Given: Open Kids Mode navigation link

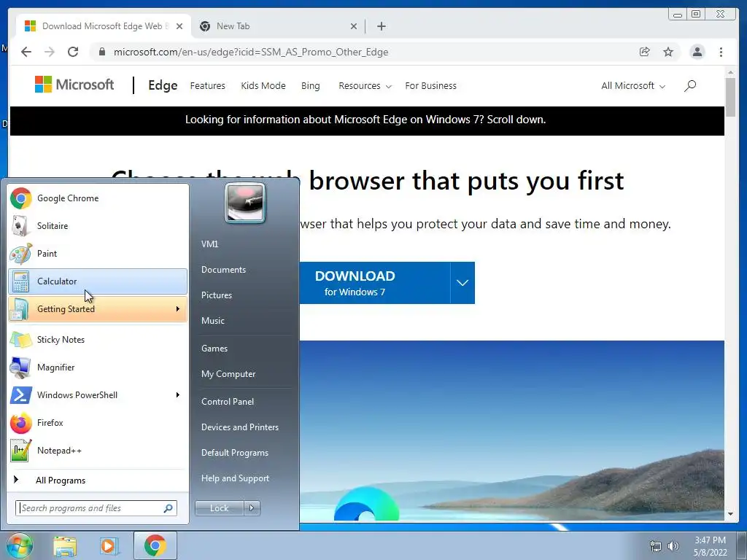Looking at the screenshot, I should tap(263, 86).
